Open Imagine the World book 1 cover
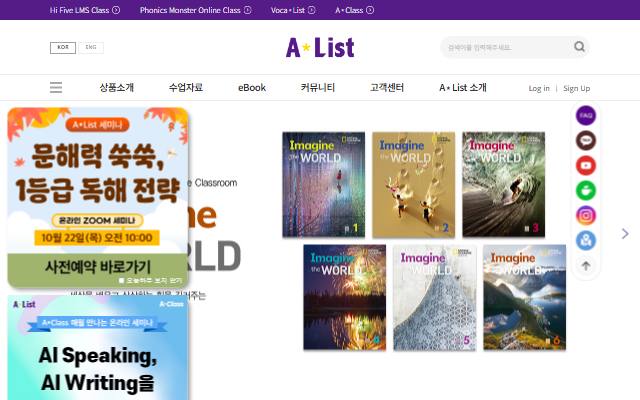The width and height of the screenshot is (640, 400). click(x=324, y=184)
